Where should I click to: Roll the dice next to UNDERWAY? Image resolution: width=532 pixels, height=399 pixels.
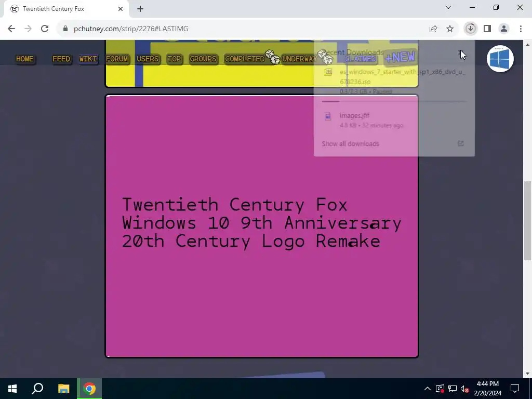click(x=325, y=57)
